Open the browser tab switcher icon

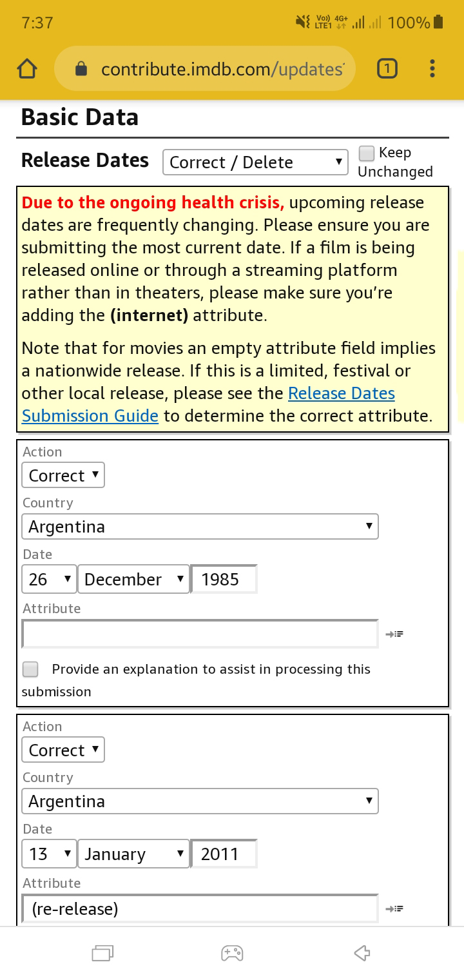386,68
